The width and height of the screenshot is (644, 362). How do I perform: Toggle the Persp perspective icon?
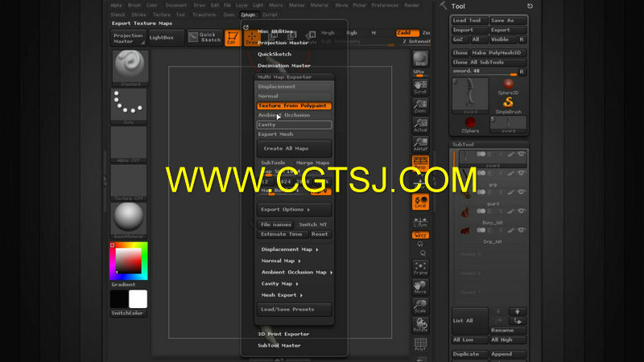(x=420, y=163)
